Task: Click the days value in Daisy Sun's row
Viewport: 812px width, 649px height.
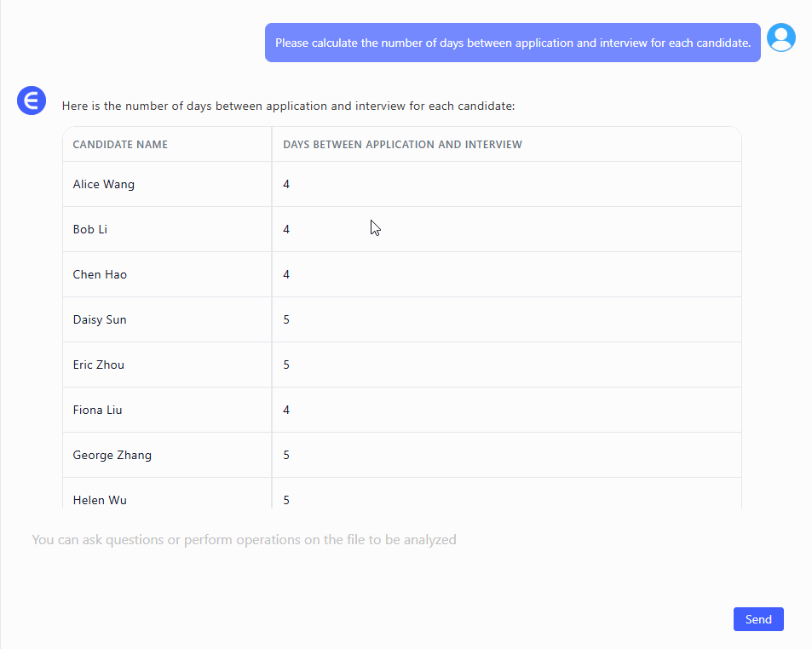Action: [286, 320]
